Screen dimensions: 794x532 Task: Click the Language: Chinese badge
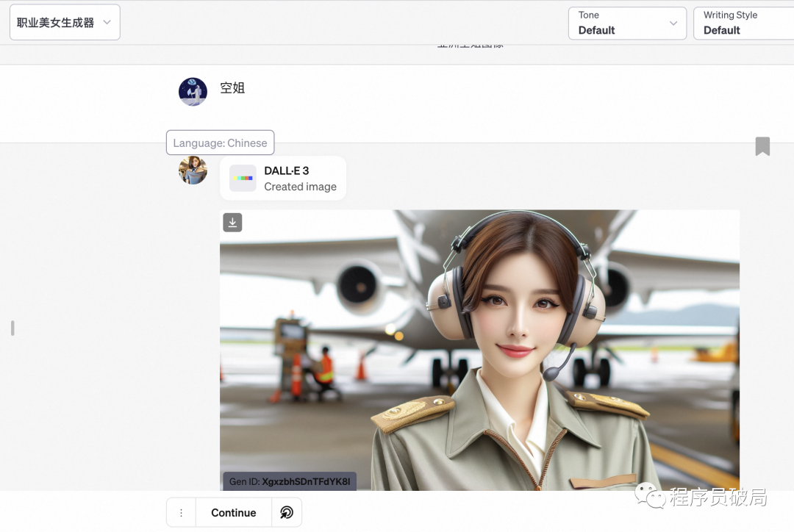pos(220,143)
